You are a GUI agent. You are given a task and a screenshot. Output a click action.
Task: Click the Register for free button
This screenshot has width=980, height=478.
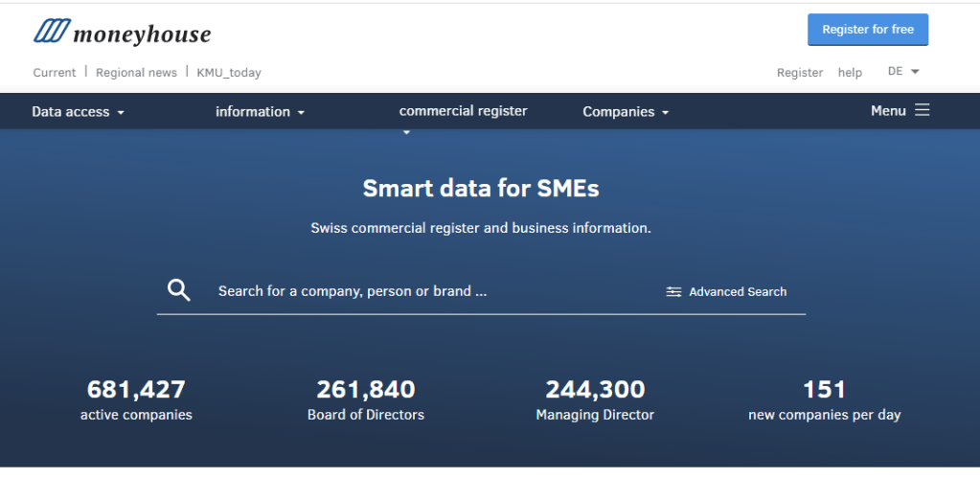(868, 30)
